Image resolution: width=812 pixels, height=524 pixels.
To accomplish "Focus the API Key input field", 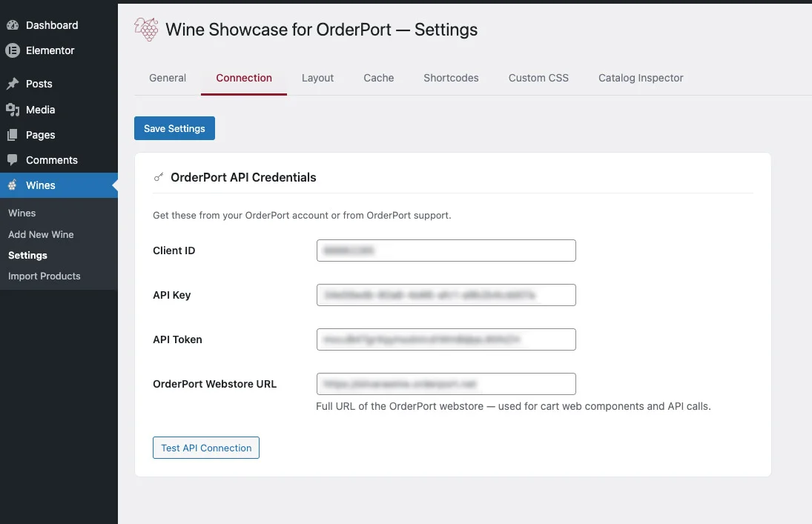I will (446, 295).
